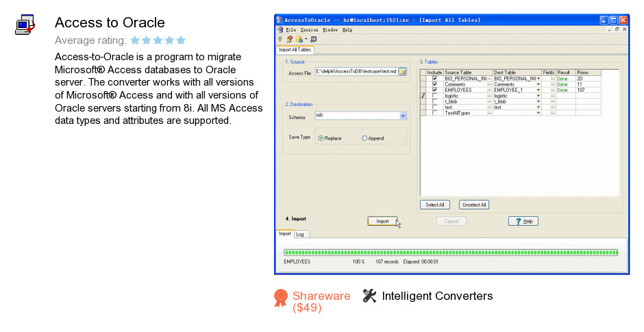Click ellipsis button next to source BIO_PERSONAL_INI

tap(489, 79)
